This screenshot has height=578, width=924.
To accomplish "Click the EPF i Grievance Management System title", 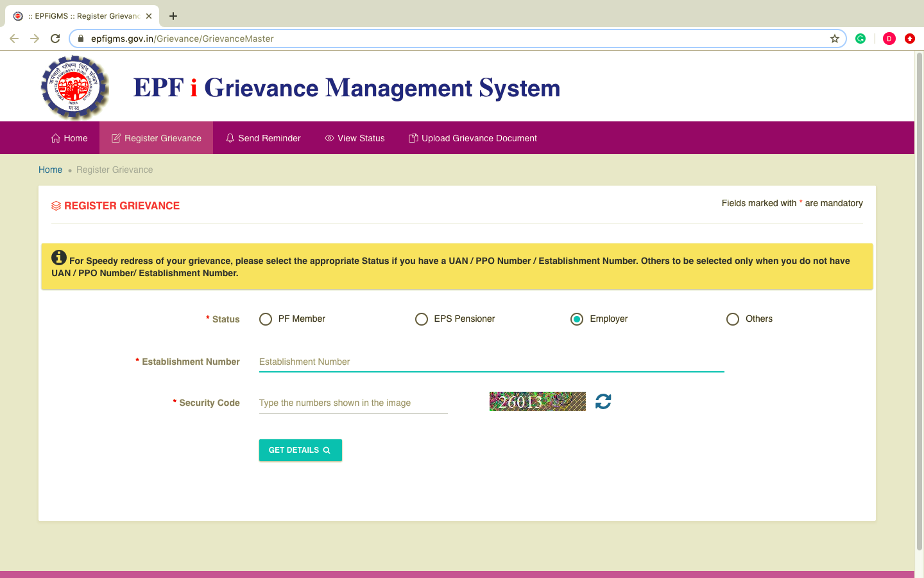I will 346,88.
